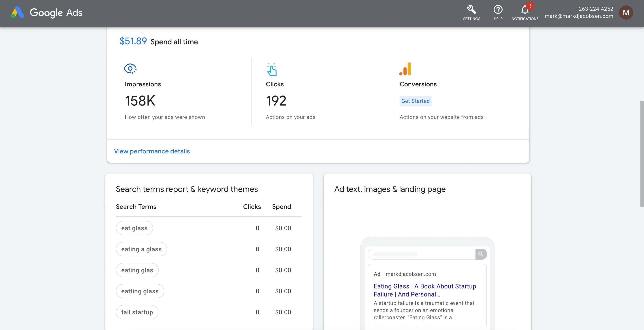The image size is (644, 330).
Task: Select the 'eating glas' search term chip
Action: pyautogui.click(x=137, y=270)
